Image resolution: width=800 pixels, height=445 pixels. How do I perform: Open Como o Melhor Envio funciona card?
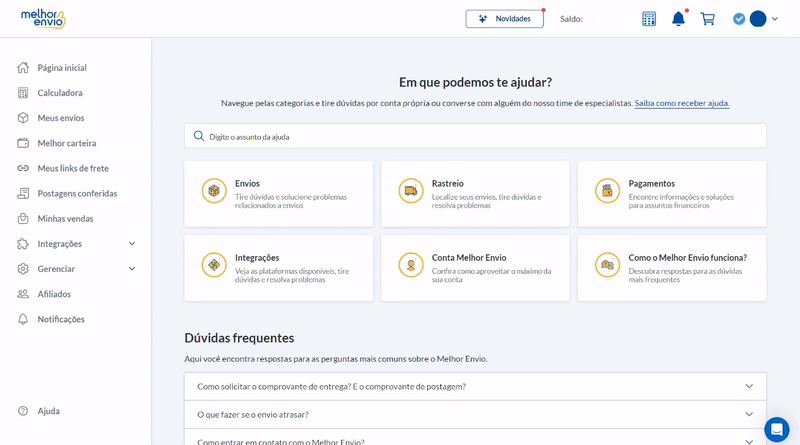(x=672, y=268)
